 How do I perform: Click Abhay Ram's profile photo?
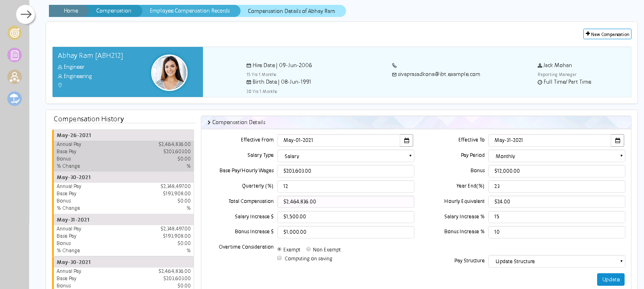point(169,73)
